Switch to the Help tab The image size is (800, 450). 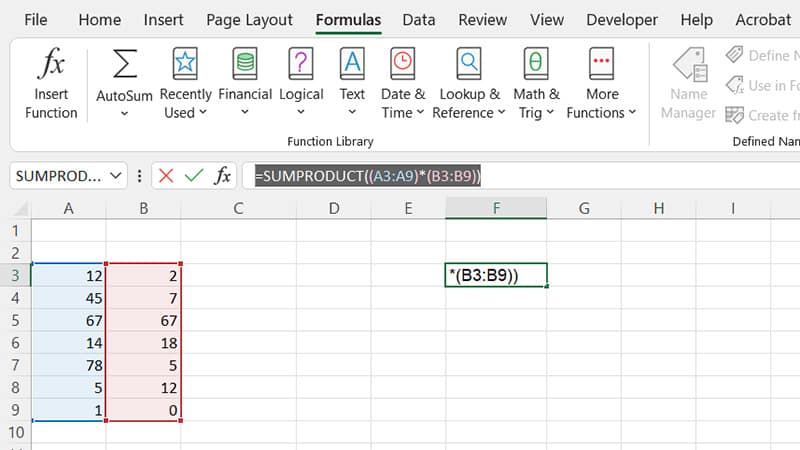[696, 20]
